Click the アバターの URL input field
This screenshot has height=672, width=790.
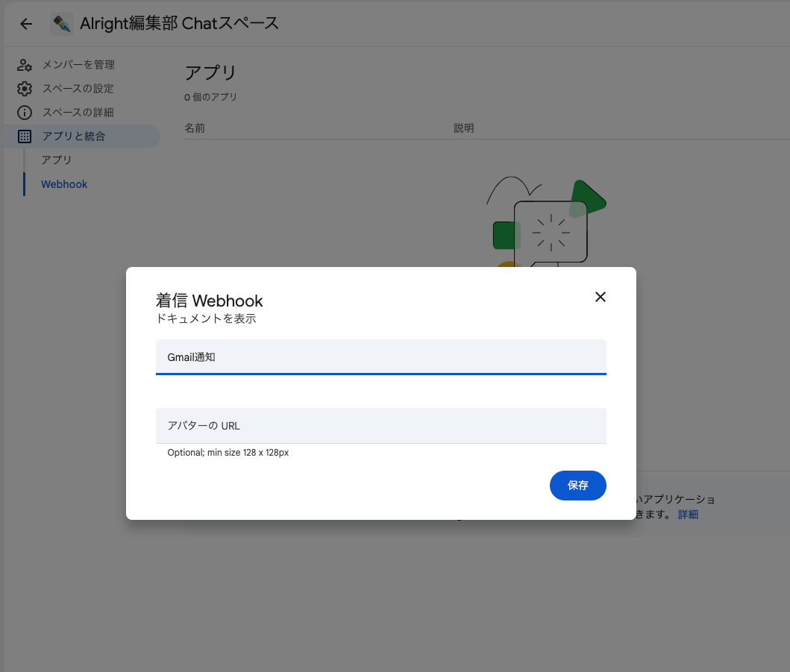(380, 425)
